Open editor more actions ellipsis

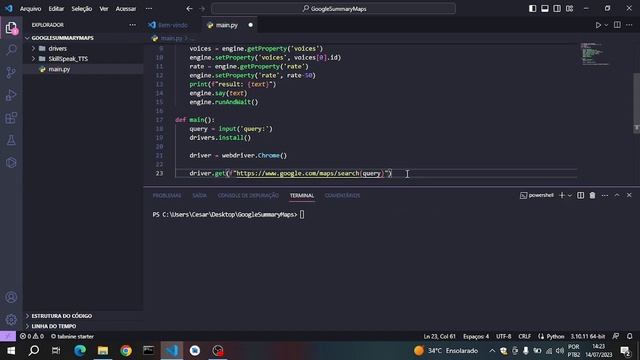point(629,25)
